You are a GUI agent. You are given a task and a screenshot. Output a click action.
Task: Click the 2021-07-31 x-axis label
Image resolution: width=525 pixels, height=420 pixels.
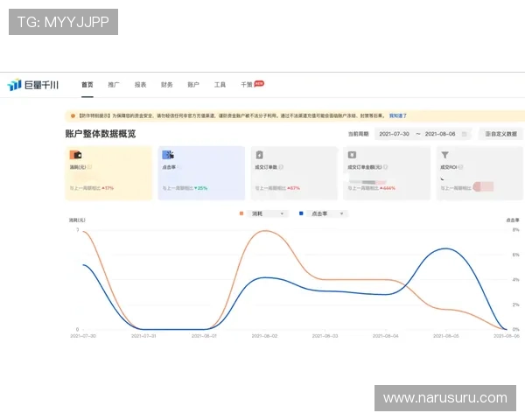(143, 336)
